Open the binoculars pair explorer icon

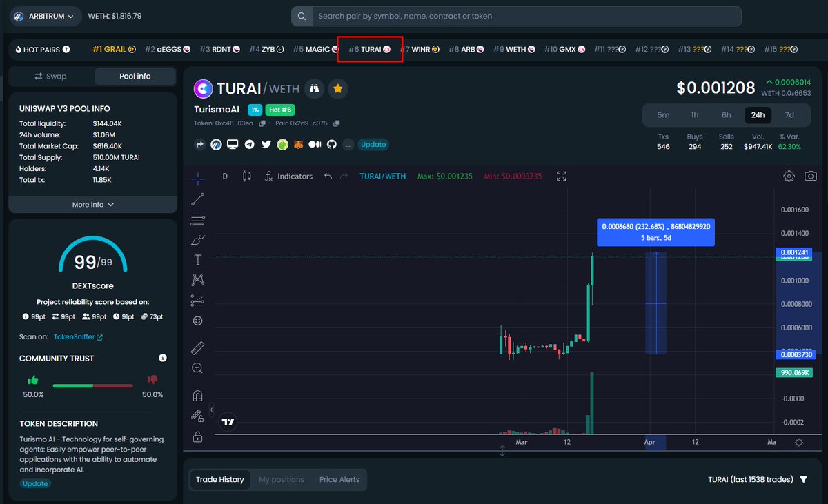coord(315,88)
